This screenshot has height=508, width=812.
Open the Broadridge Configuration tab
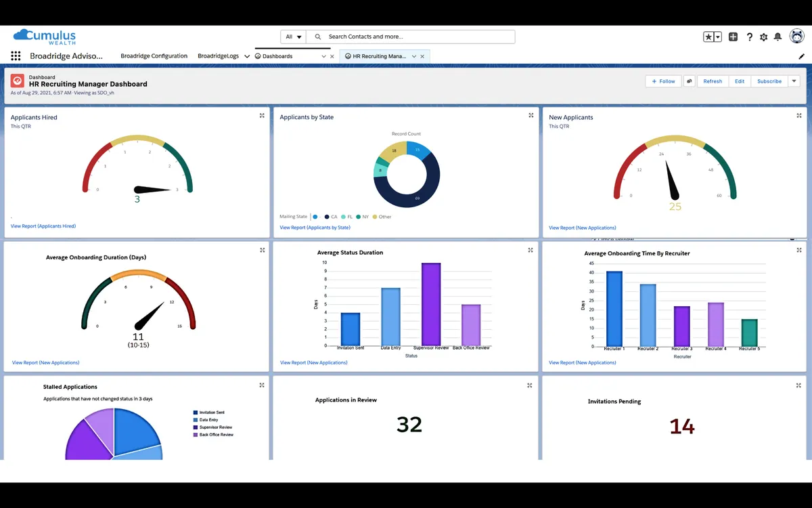click(x=154, y=56)
